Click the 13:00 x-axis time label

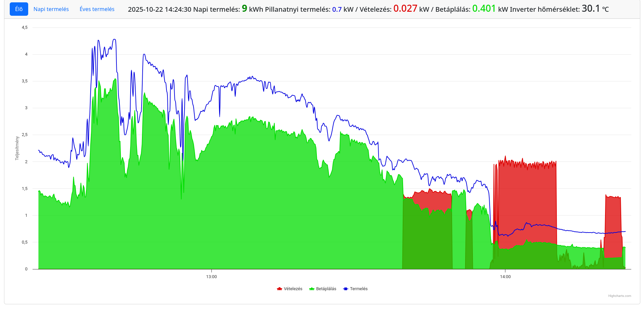click(211, 277)
